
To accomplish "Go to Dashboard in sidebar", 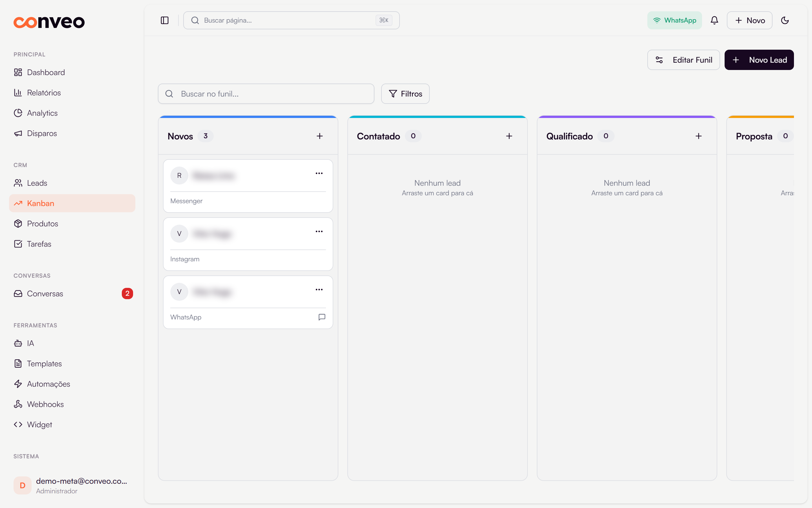I will [72, 72].
